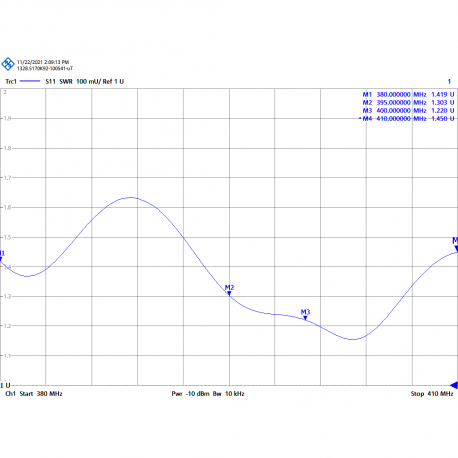Click the reference level arrow at right edge
This screenshot has width=458, height=458.
pos(454,385)
